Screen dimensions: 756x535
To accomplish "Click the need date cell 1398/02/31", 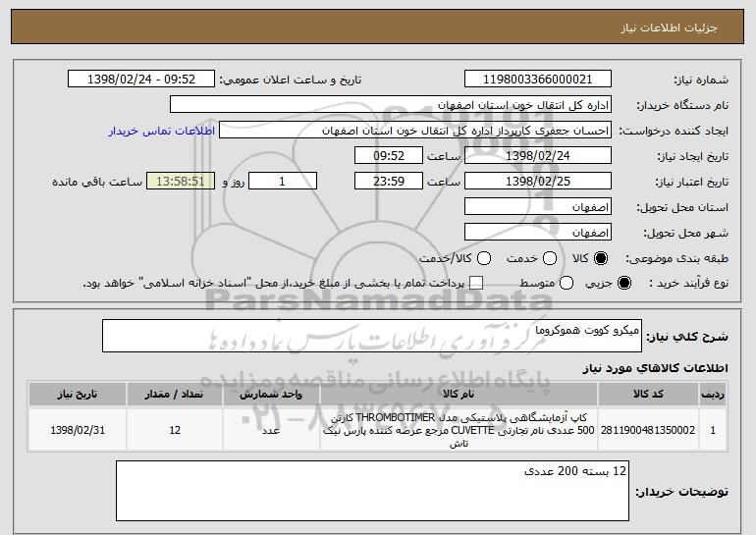I will (78, 430).
